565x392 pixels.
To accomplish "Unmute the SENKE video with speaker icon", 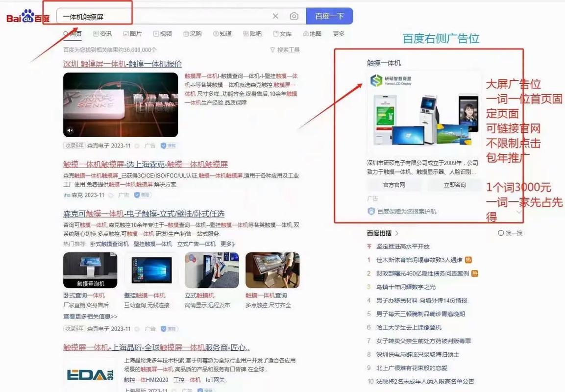I will click(70, 130).
